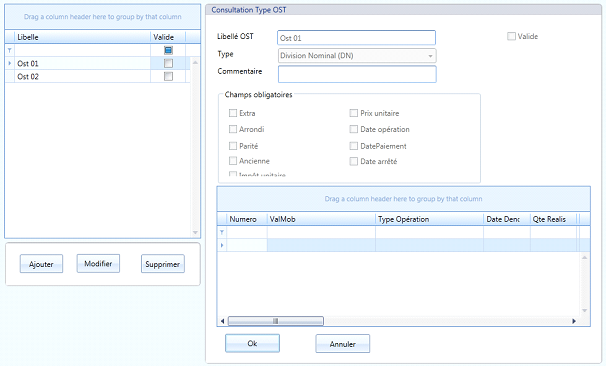Toggle Valide checkbox for Ost 02 row

[x=168, y=76]
